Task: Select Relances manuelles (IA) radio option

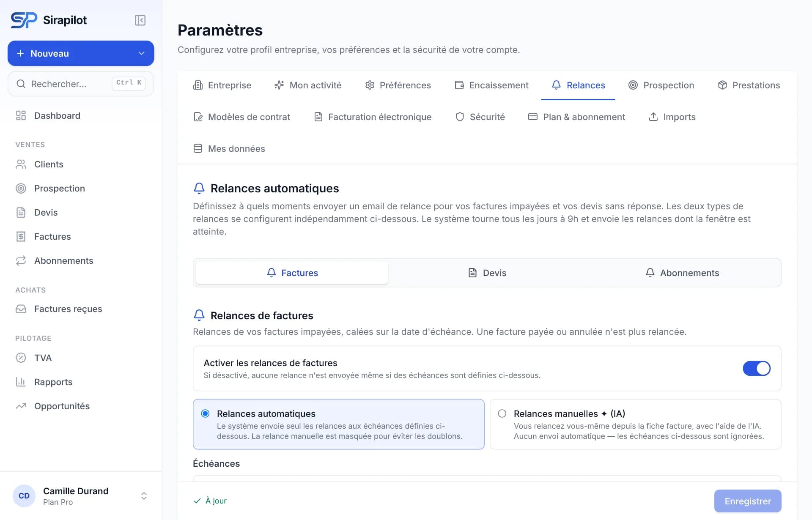Action: [502, 413]
